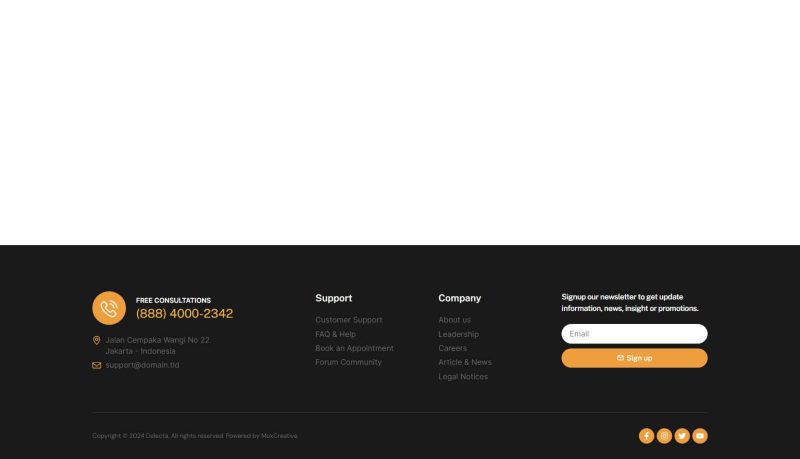Open the Customer Support link

(x=348, y=320)
